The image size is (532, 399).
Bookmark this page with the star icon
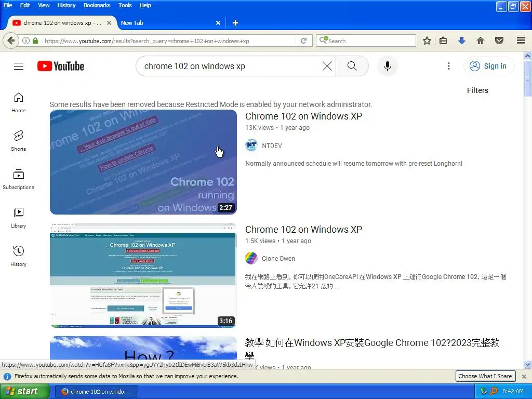[427, 41]
